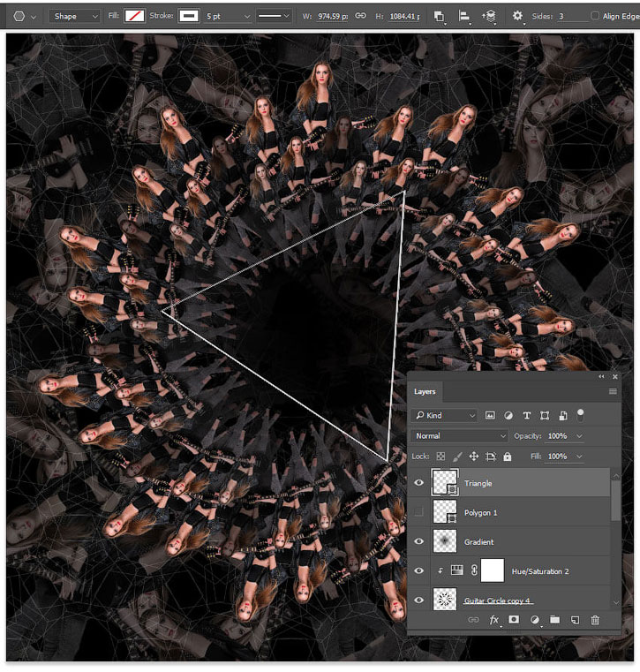This screenshot has width=640, height=672.
Task: Hide the Guitar Circle copy 4 layer
Action: click(419, 600)
